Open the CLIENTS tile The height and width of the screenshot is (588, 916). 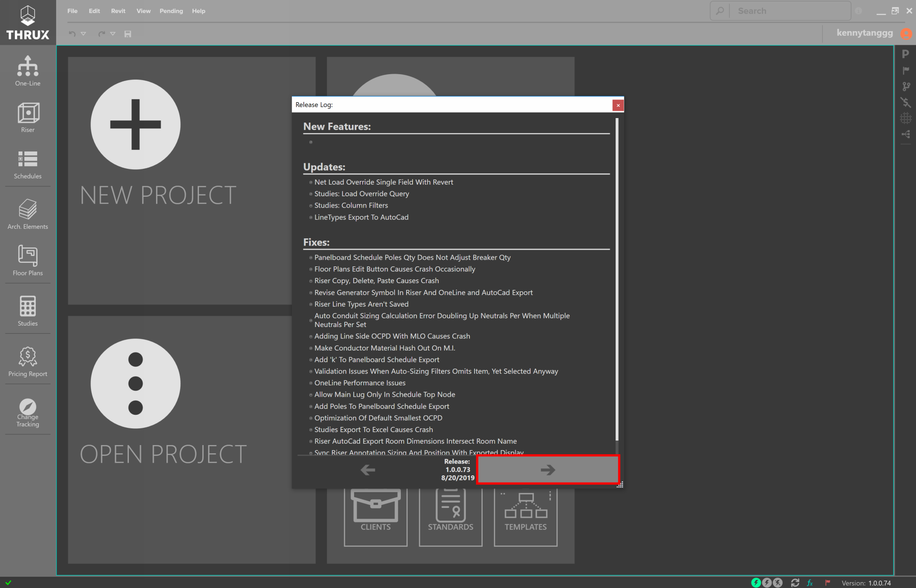click(x=375, y=517)
